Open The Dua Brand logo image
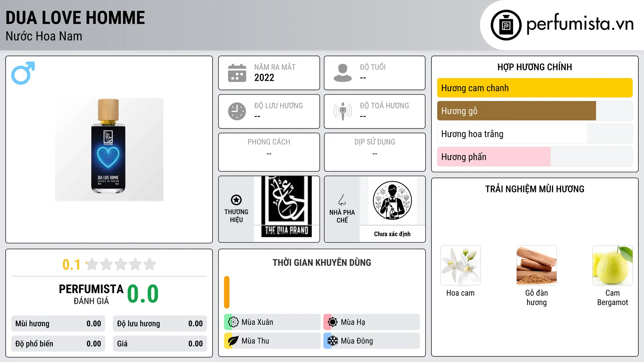 click(286, 206)
